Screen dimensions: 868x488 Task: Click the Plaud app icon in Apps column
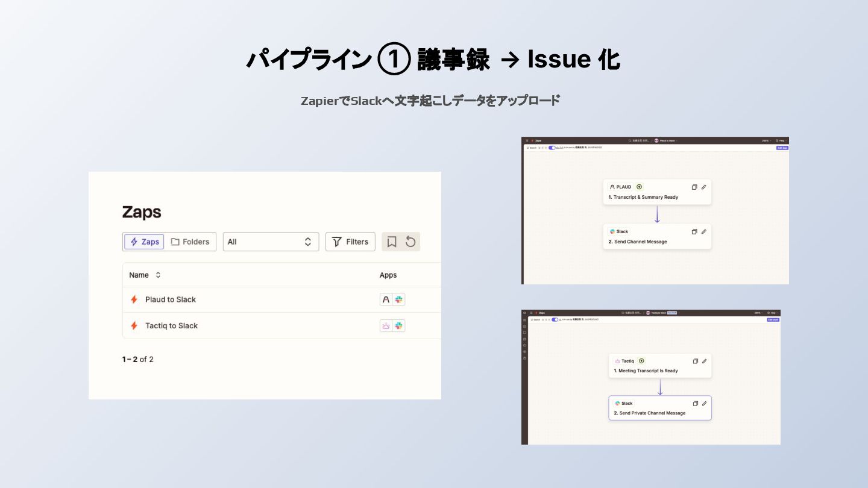pyautogui.click(x=386, y=299)
